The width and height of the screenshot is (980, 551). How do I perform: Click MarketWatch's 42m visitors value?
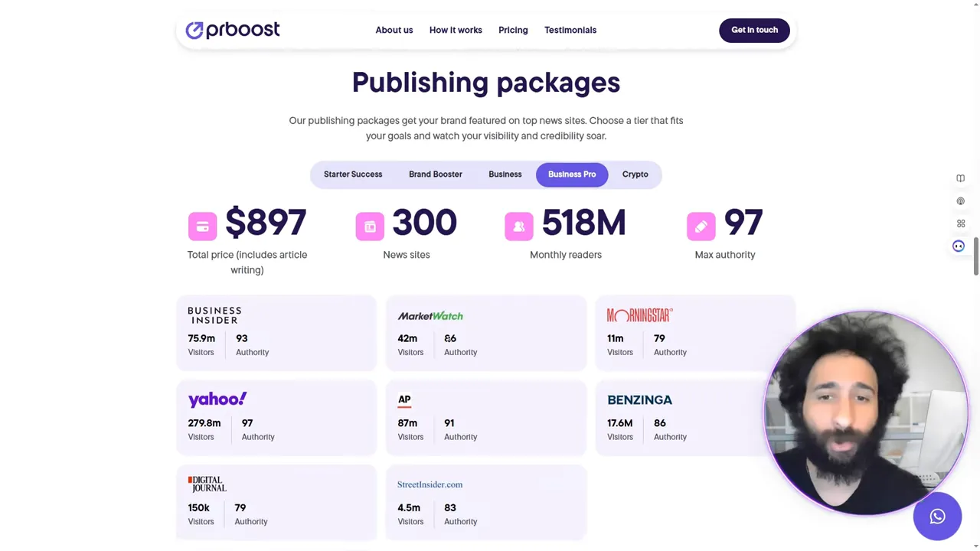[x=407, y=338]
